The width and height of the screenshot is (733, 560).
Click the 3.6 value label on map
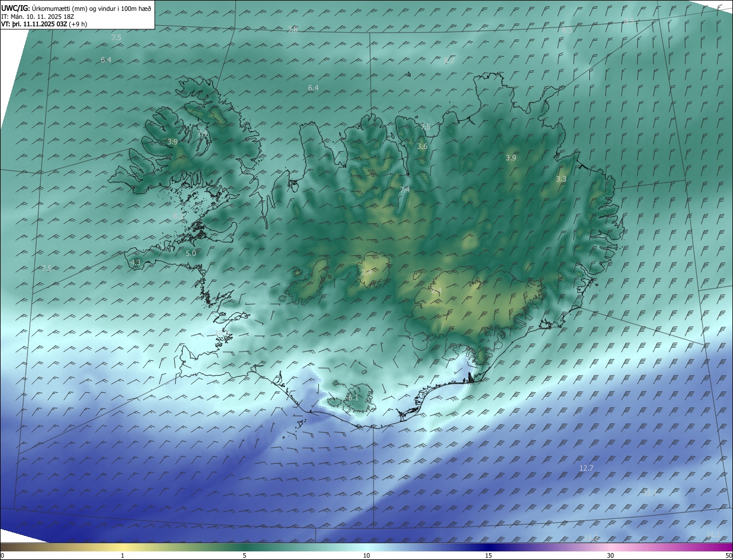(422, 147)
